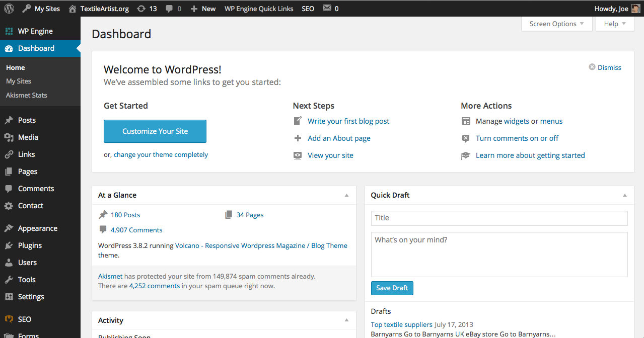This screenshot has width=644, height=338.
Task: Open WP Engine Quick Links menu
Action: click(259, 9)
